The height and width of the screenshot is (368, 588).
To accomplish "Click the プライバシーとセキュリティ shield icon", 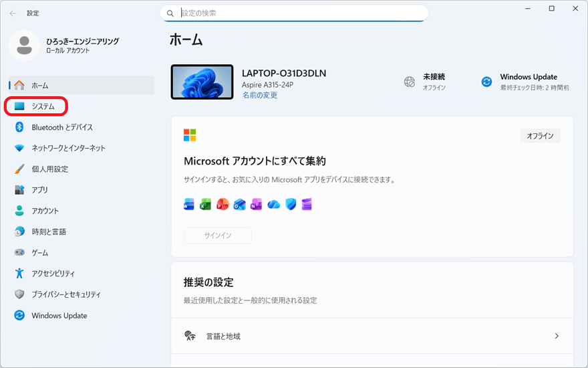I will point(19,294).
